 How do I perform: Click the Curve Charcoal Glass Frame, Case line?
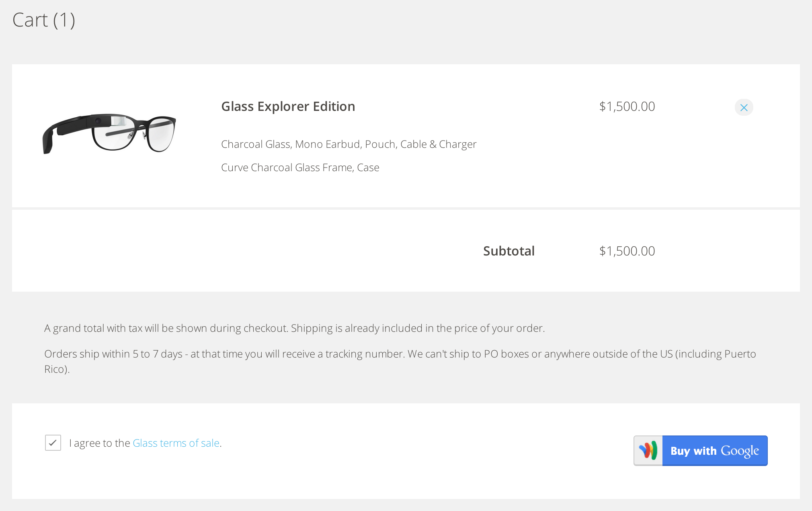click(x=300, y=168)
